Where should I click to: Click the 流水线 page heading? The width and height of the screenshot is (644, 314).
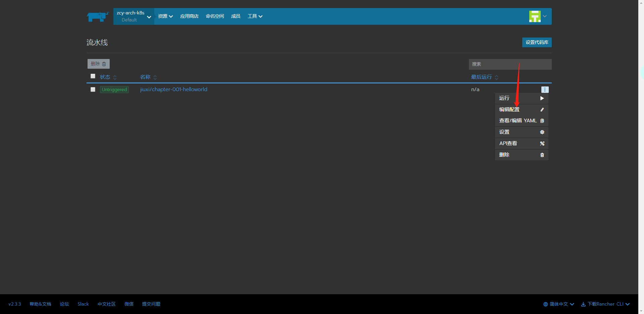(x=97, y=43)
